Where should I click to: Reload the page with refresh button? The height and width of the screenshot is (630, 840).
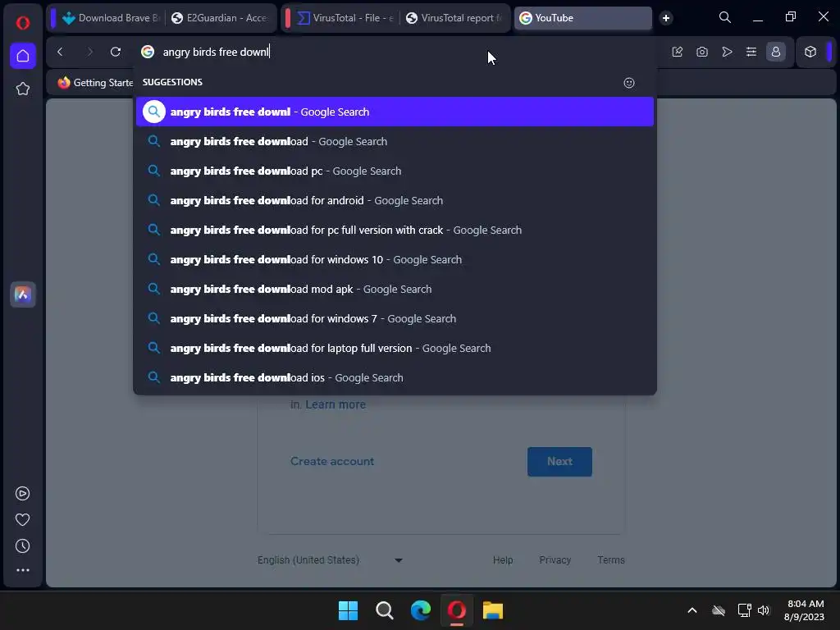click(116, 52)
